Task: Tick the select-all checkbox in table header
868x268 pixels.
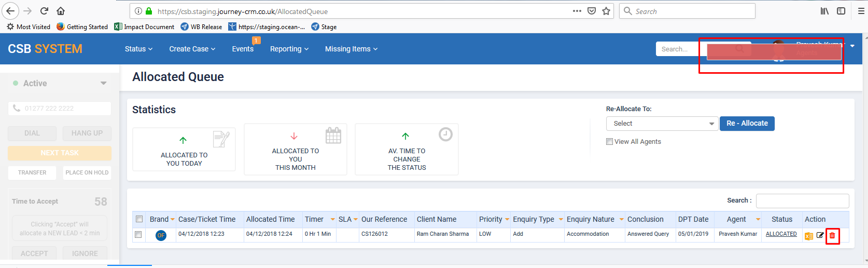Action: click(x=139, y=219)
